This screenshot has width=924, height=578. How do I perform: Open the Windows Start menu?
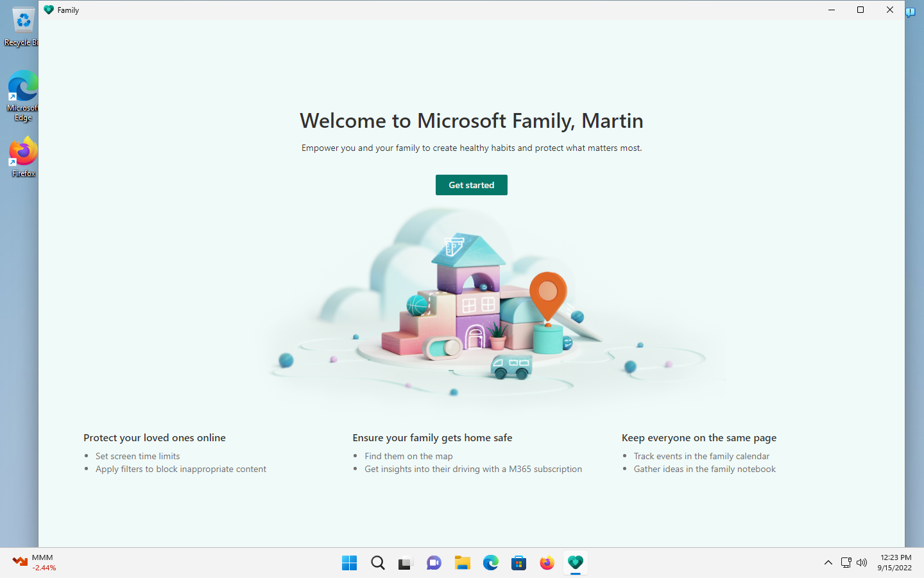click(x=350, y=563)
